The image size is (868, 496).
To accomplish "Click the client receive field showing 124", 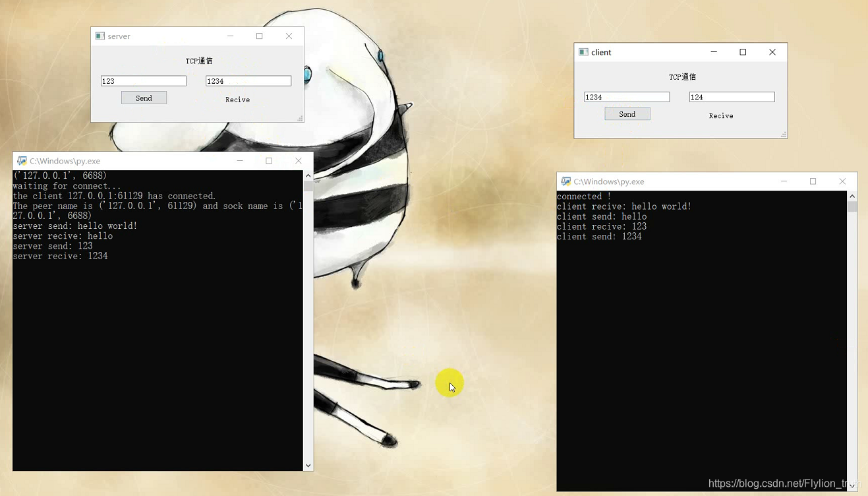I will tap(732, 96).
